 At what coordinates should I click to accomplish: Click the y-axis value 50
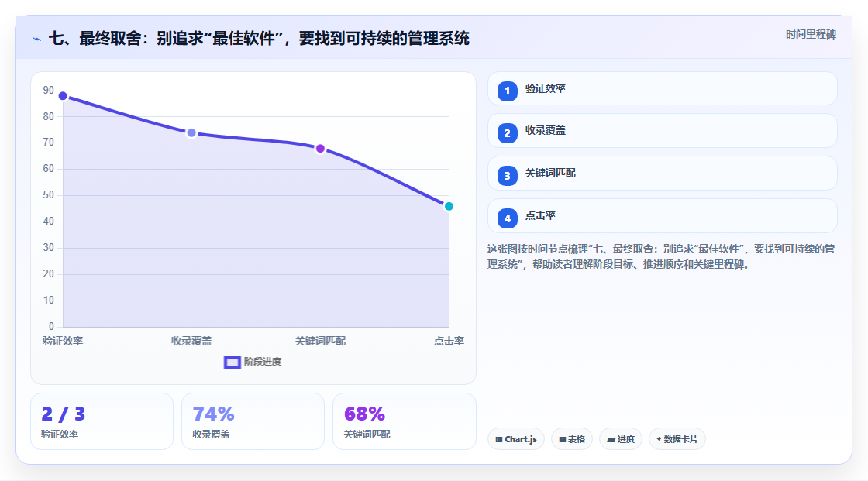coord(49,195)
